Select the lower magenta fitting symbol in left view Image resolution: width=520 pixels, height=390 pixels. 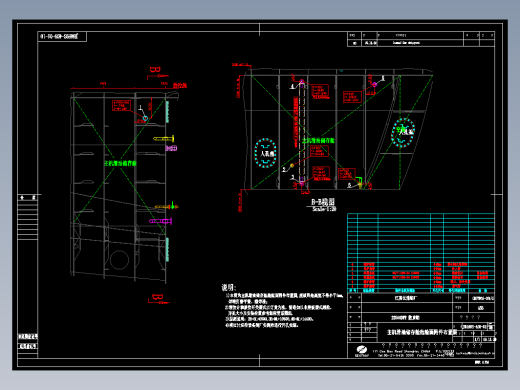click(161, 221)
